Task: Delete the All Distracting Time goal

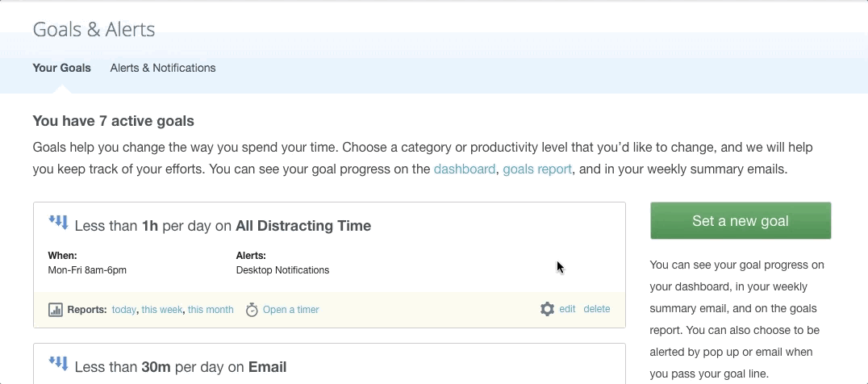Action: click(597, 309)
